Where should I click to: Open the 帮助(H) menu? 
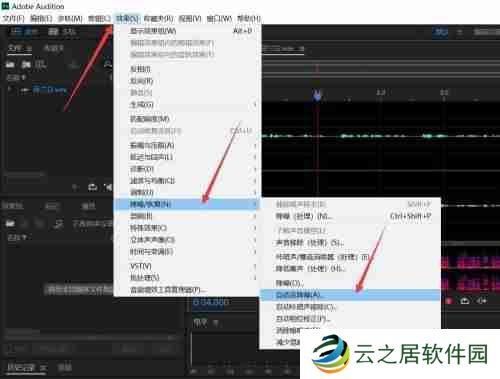click(x=249, y=19)
